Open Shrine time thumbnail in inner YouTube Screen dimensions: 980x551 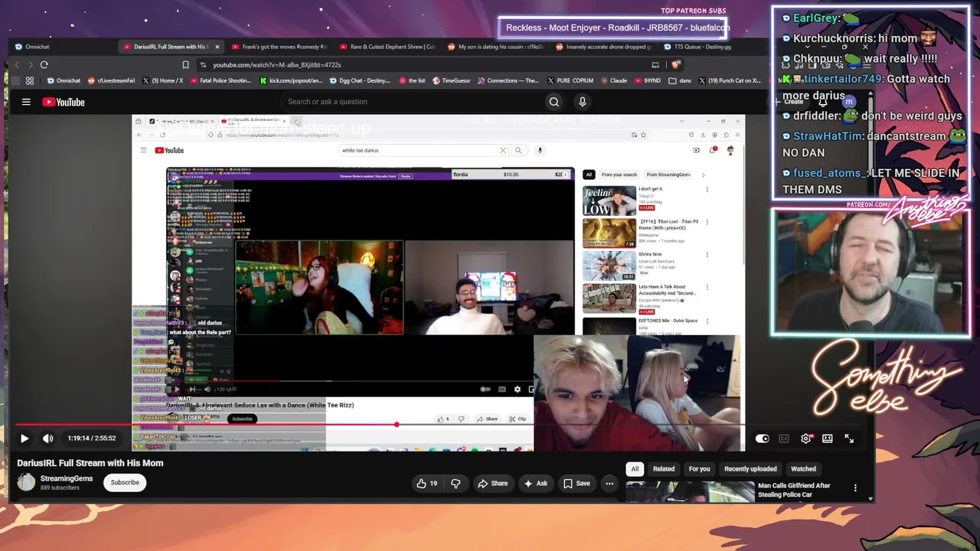[609, 266]
